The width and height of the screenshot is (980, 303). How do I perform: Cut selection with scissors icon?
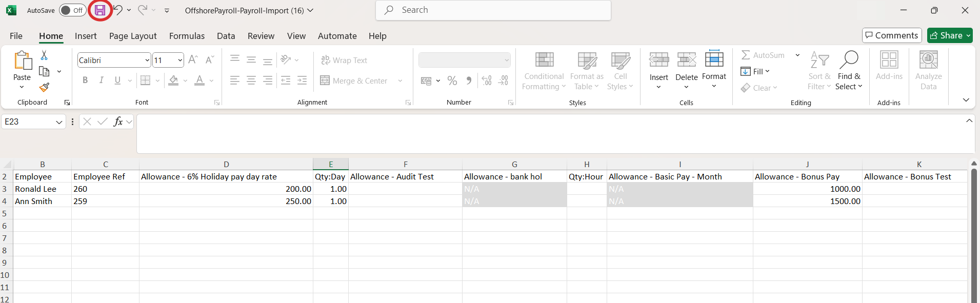tap(44, 55)
